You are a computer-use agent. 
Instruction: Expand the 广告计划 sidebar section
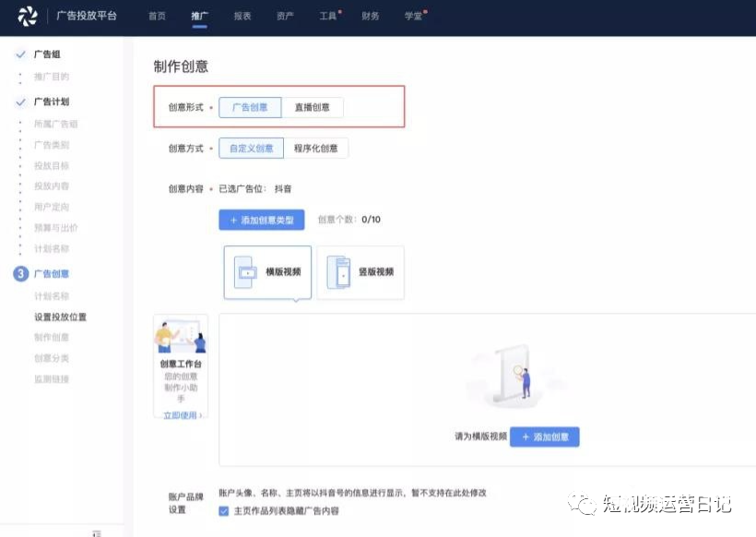coord(51,102)
